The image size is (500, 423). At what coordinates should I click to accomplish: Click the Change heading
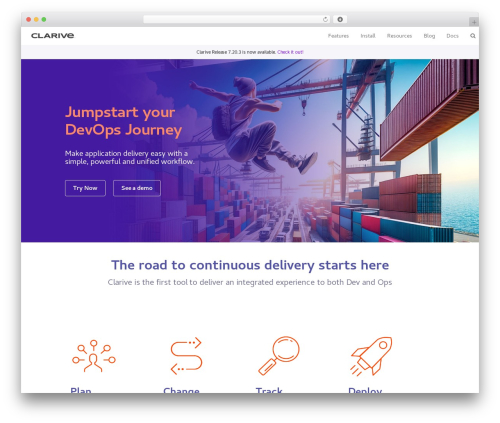181,390
